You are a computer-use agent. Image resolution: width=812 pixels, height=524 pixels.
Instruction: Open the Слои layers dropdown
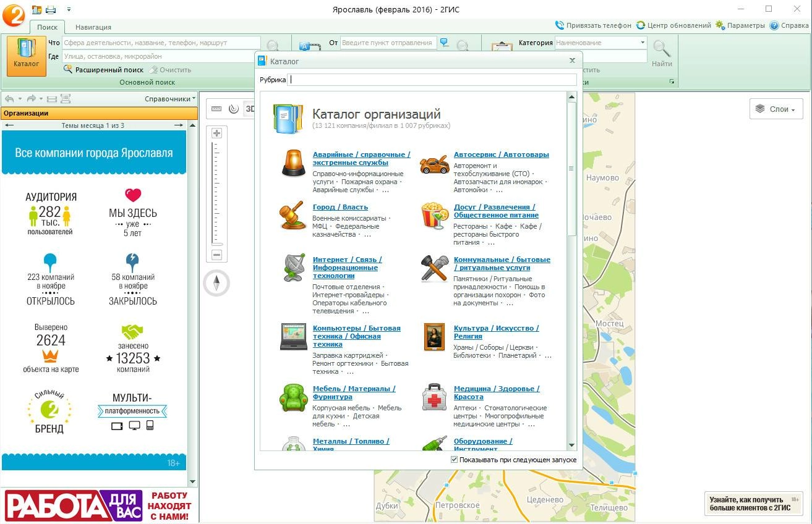776,109
